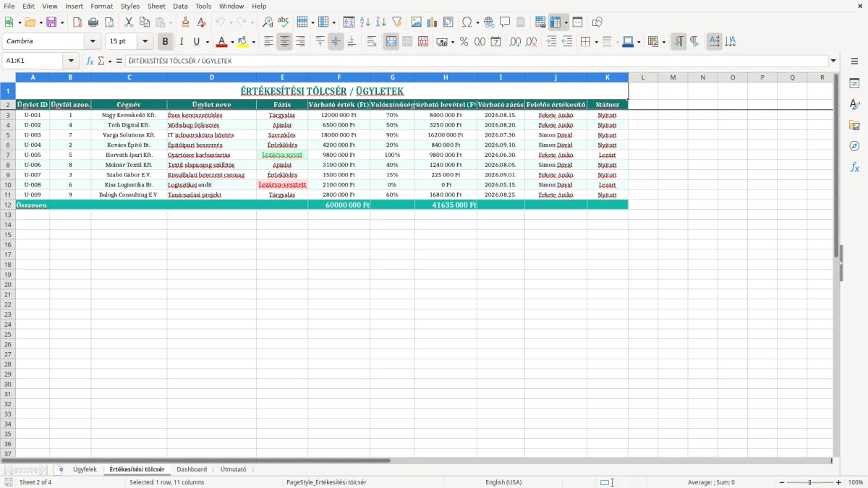The image size is (868, 488).
Task: Click the Increase Indent icon
Action: [x=552, y=42]
